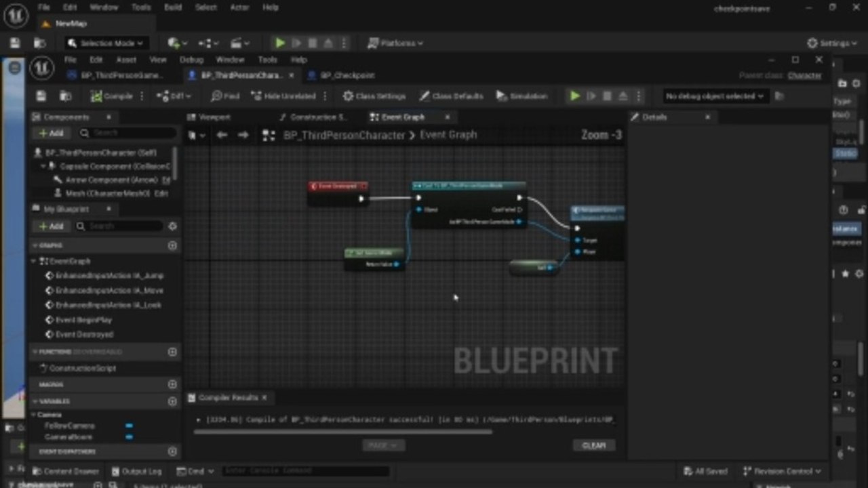Screen dimensions: 868x488
Task: Click the Save icon in the blueprint toolbar
Action: (x=41, y=96)
